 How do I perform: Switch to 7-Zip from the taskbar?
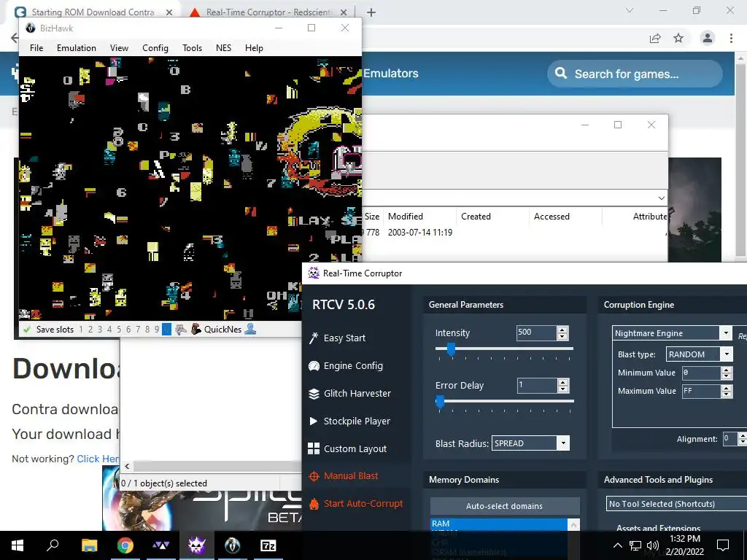pyautogui.click(x=268, y=545)
